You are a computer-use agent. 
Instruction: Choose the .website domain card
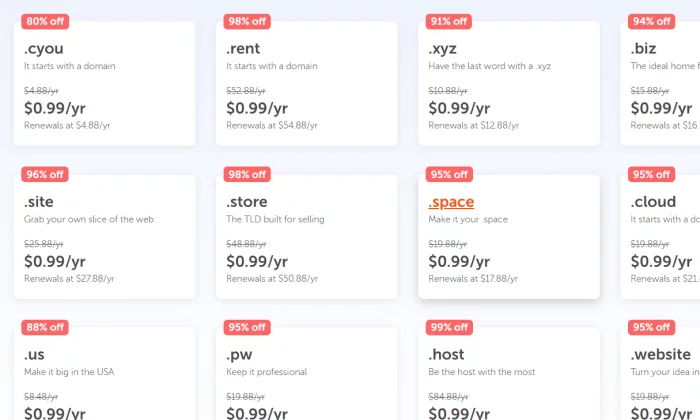point(660,374)
